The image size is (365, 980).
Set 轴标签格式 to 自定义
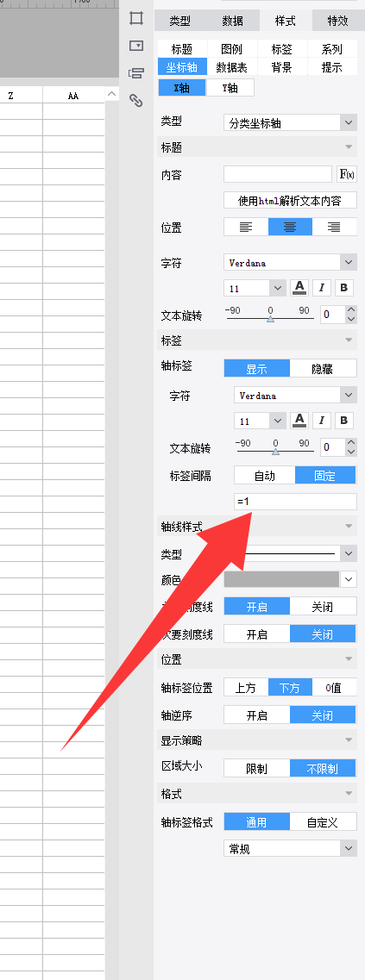click(324, 822)
